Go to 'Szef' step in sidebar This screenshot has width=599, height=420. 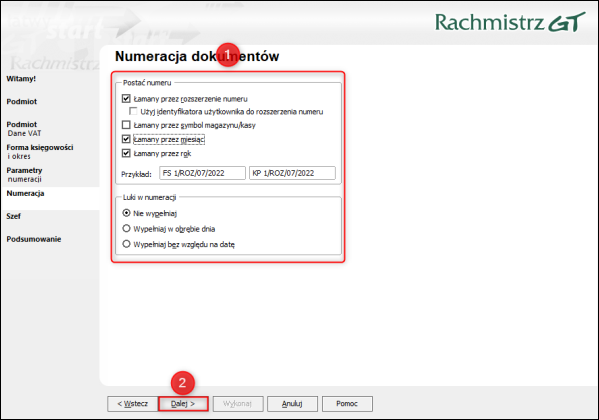pos(14,216)
